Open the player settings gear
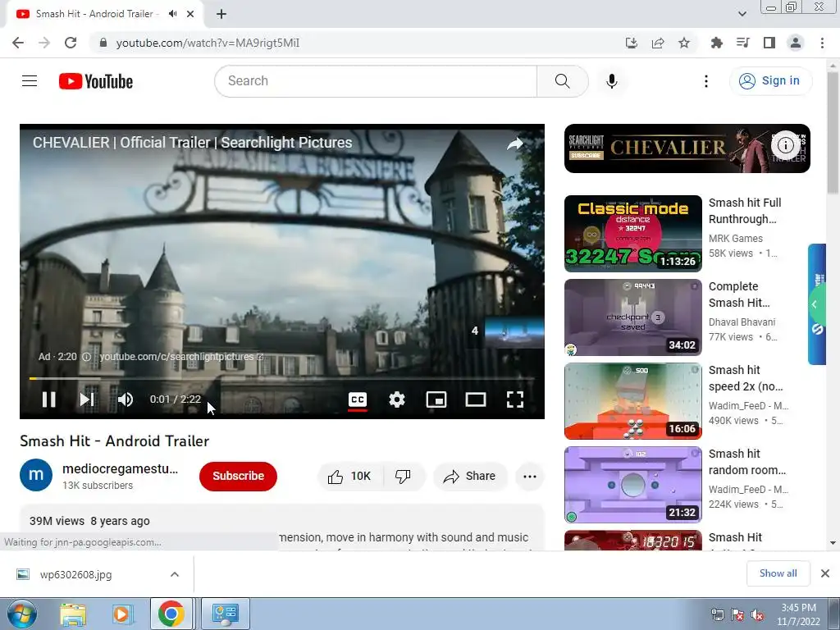The image size is (840, 630). (x=397, y=399)
